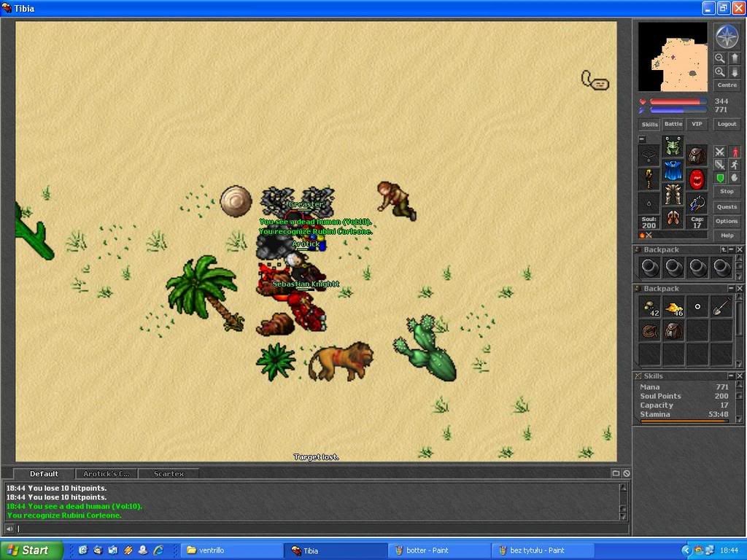The height and width of the screenshot is (560, 747).
Task: Open the VIP list
Action: click(697, 124)
